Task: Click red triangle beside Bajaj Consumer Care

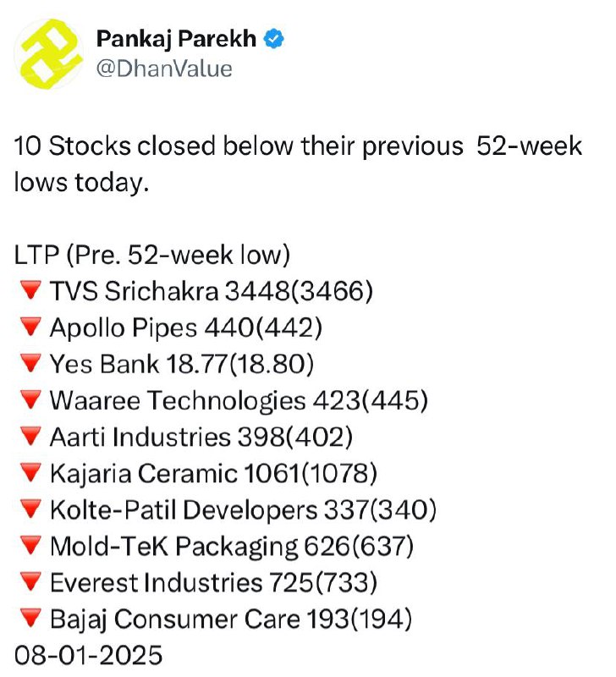Action: pyautogui.click(x=30, y=618)
